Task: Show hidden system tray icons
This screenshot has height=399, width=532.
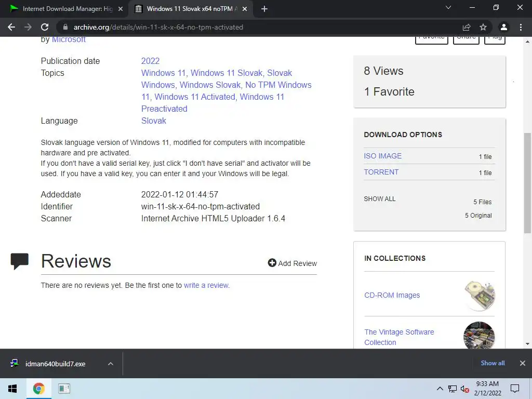Action: (440, 389)
